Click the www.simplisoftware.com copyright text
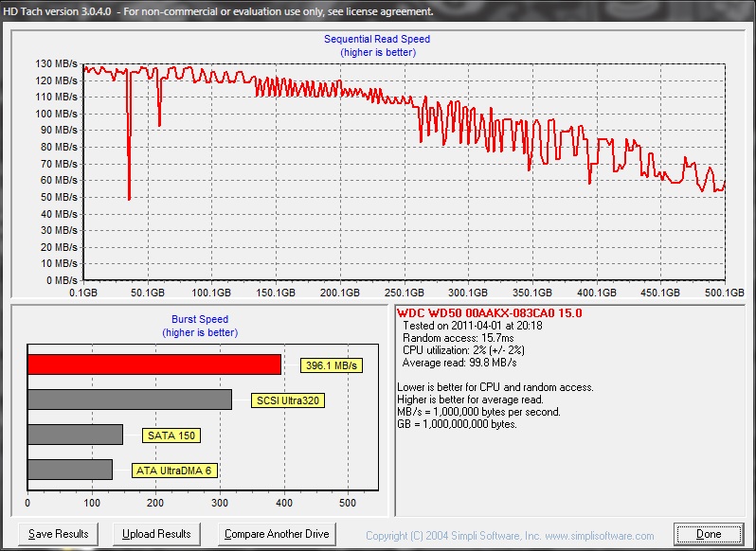 (x=510, y=536)
